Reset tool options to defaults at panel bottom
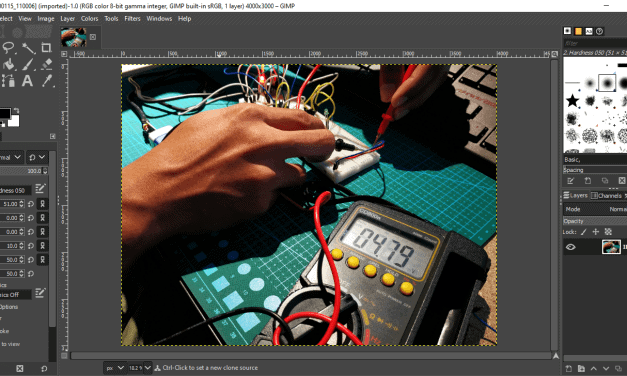 (44, 368)
